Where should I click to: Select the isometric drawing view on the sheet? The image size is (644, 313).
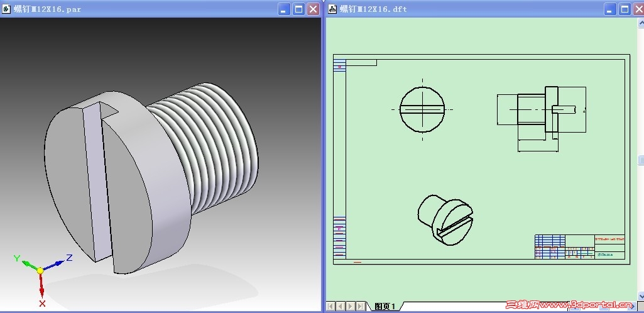tap(445, 220)
